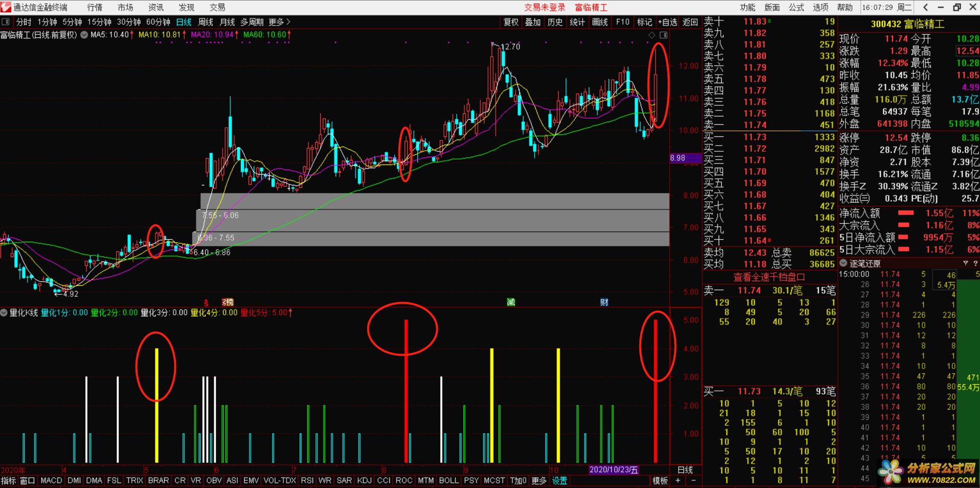Select the KDJ indicator
The height and width of the screenshot is (488, 980).
pos(364,480)
